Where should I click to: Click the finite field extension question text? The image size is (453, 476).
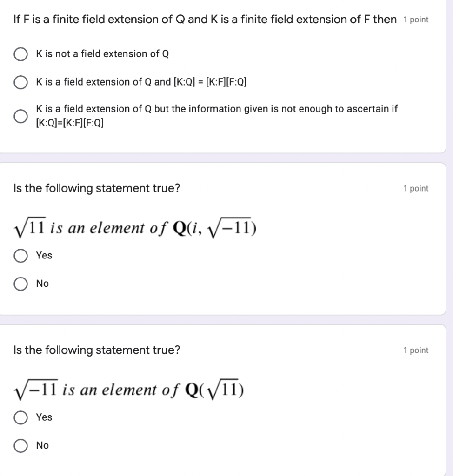(202, 19)
